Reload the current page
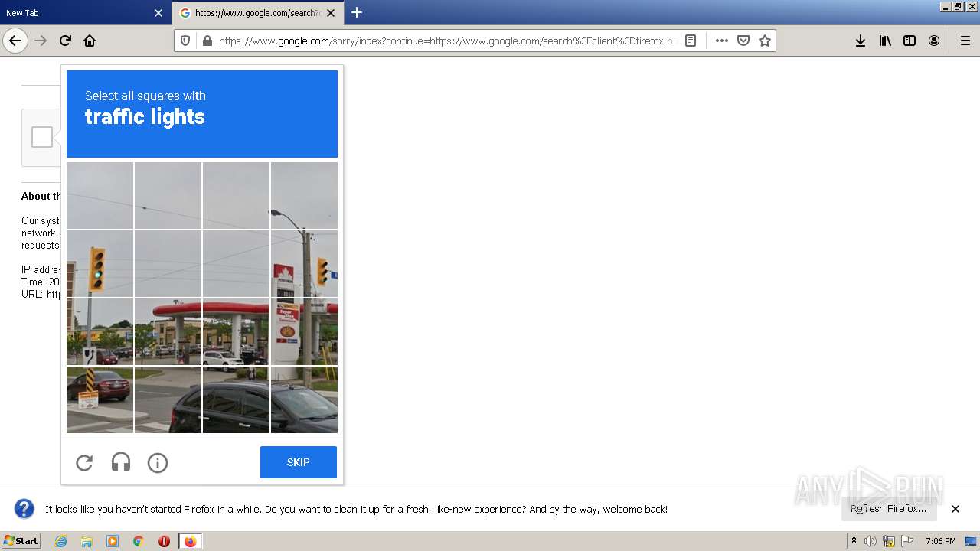980x551 pixels. [x=65, y=41]
